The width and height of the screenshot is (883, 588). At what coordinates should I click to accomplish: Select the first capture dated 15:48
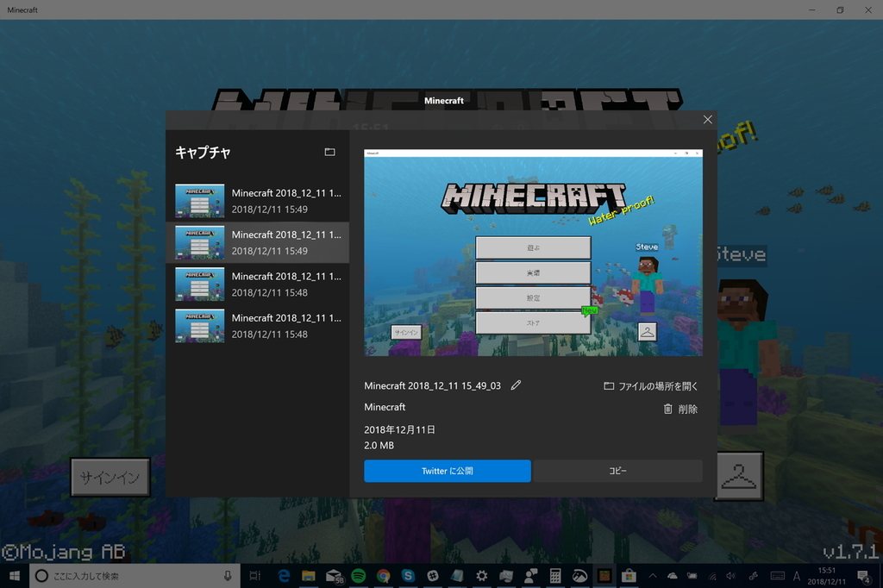pyautogui.click(x=257, y=285)
